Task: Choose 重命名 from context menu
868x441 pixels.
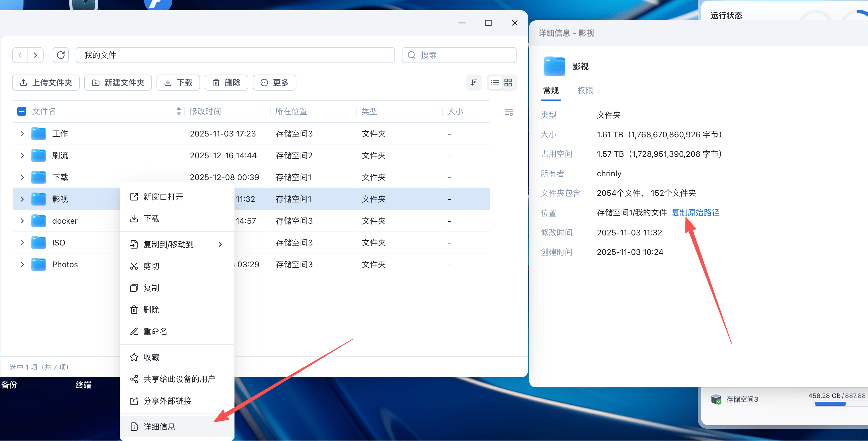Action: (x=155, y=331)
